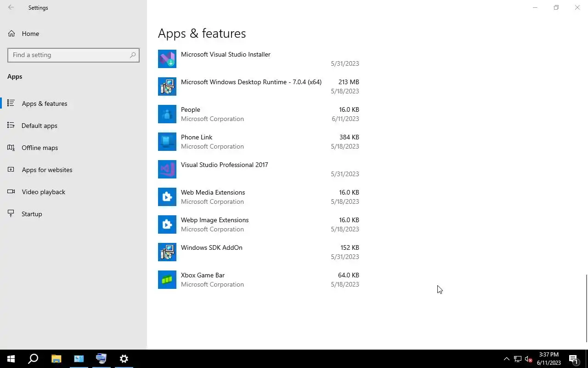Click the 152 KB size value
Viewport: 588px width, 368px height.
tap(349, 247)
